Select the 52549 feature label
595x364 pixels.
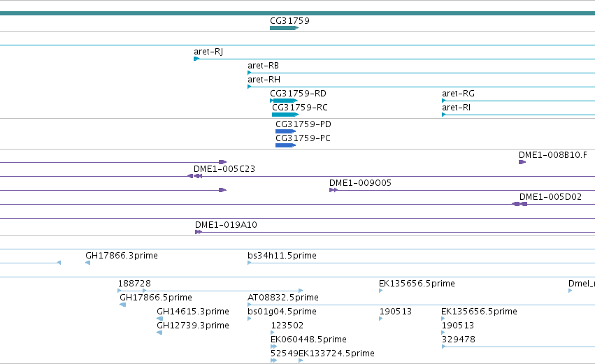click(285, 354)
